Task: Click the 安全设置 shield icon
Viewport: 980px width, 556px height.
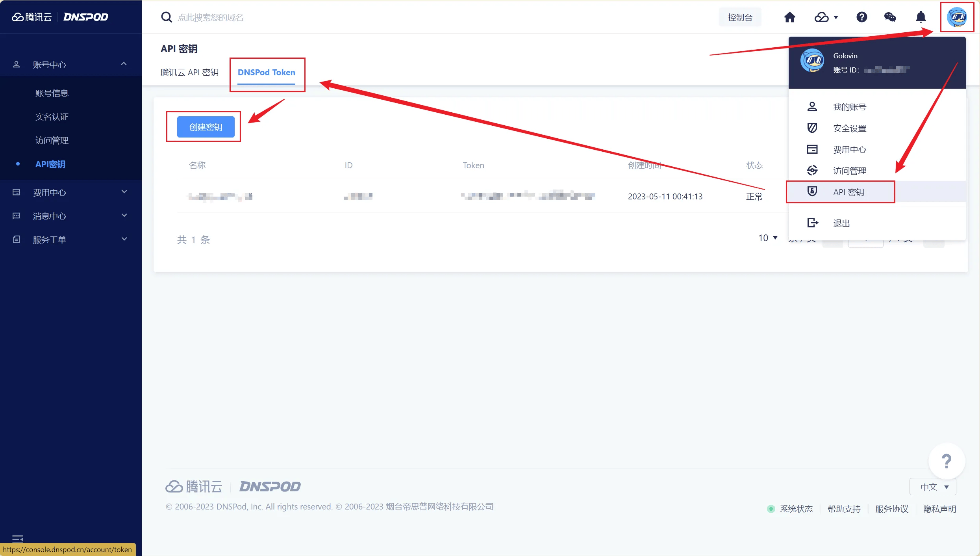Action: coord(812,128)
